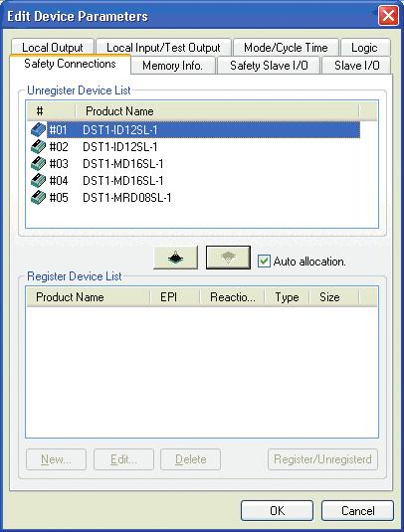This screenshot has width=404, height=532.
Task: Click the Cancel button
Action: coord(358,511)
